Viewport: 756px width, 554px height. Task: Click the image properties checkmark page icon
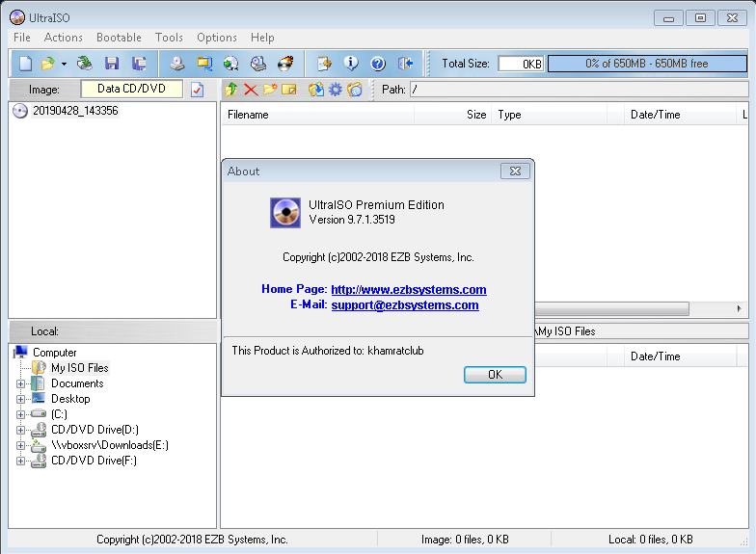pyautogui.click(x=197, y=90)
